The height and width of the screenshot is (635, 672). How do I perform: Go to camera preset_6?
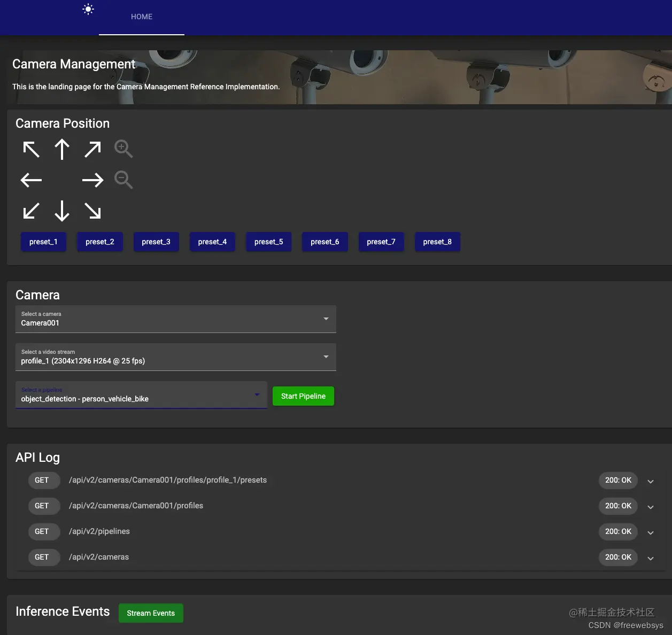click(x=325, y=242)
